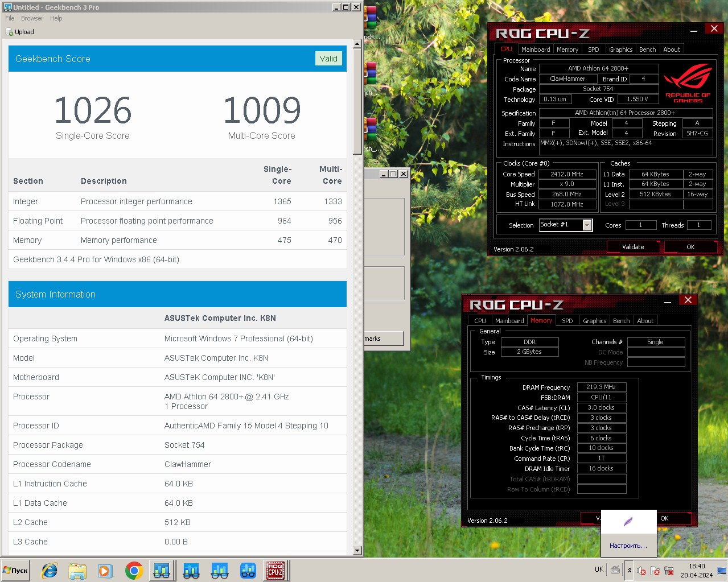Click 'Microsoft Windows 7 Professional (64-bit)' text
Screen dimensions: 728x582
(x=238, y=339)
